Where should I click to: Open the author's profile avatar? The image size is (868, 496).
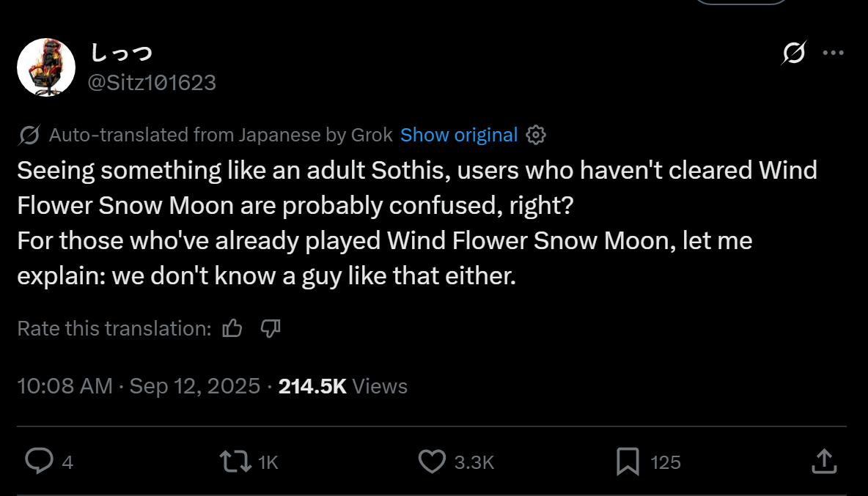(46, 67)
